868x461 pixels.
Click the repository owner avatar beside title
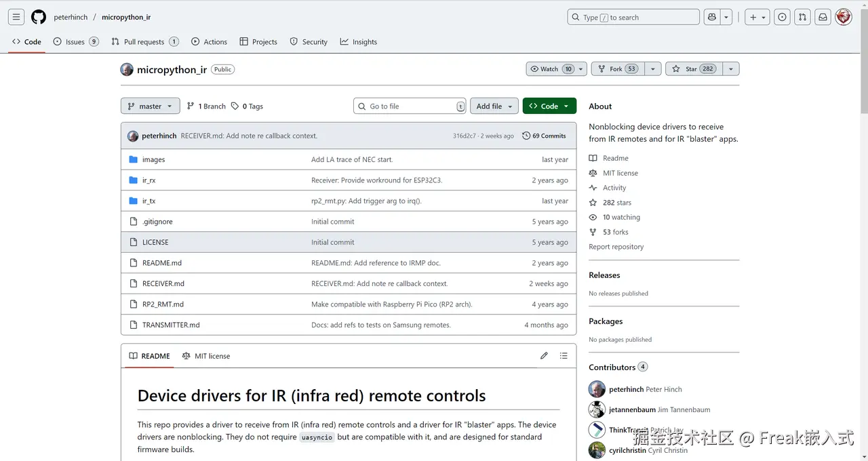(127, 69)
